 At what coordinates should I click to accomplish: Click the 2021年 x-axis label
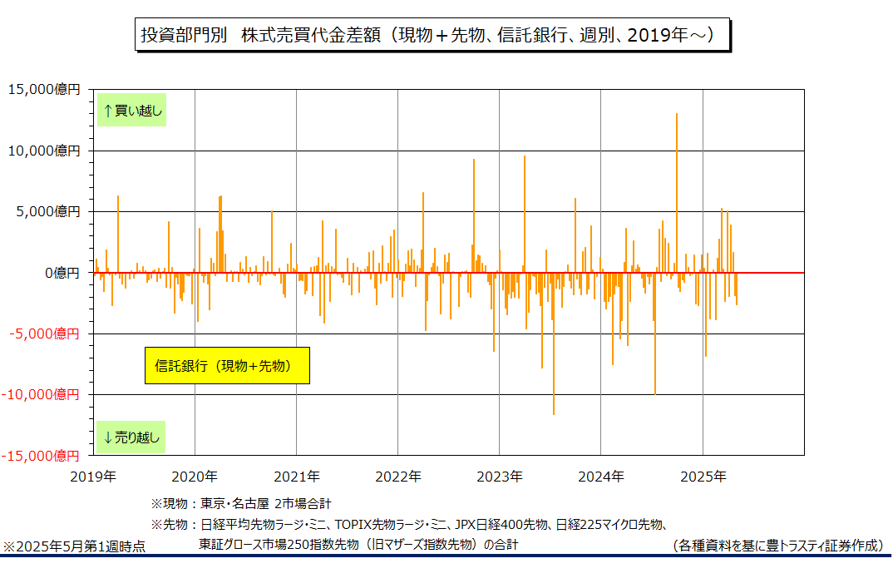(297, 477)
